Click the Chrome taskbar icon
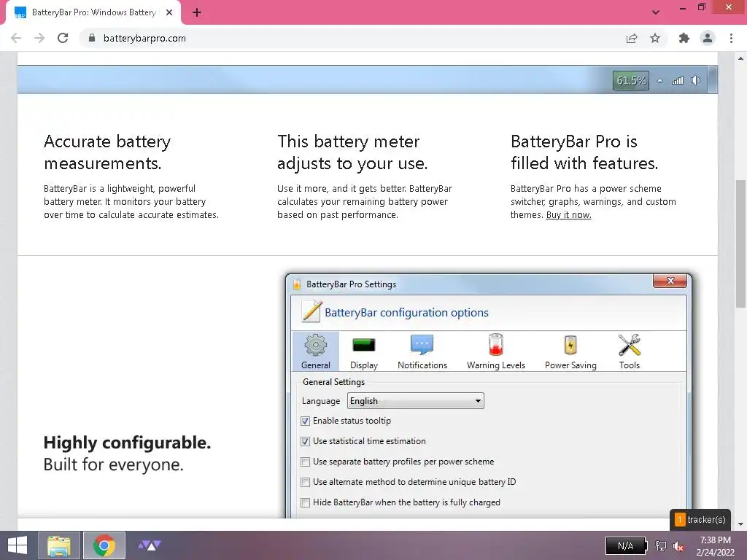 104,545
